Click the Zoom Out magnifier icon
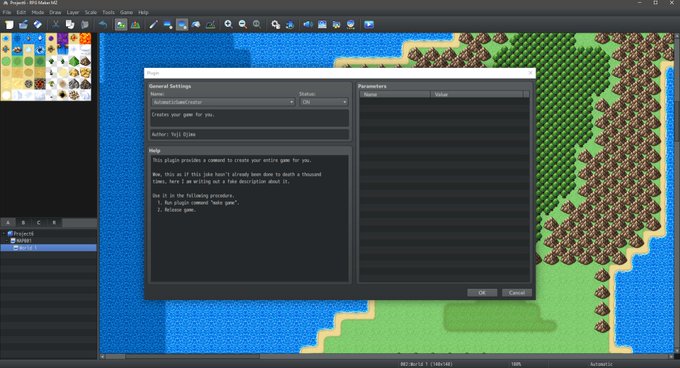Viewport: 680px width, 368px height. [242, 24]
